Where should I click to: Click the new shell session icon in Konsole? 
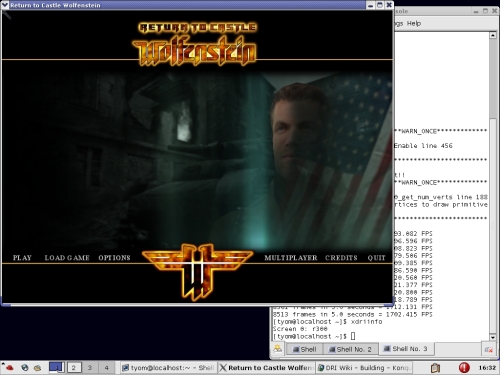tap(277, 349)
